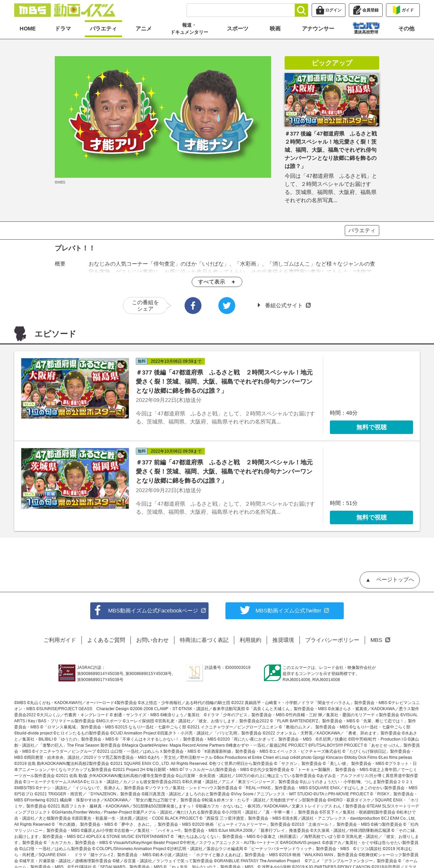Share the program on Facebook icon
This screenshot has width=434, height=868.
click(193, 306)
